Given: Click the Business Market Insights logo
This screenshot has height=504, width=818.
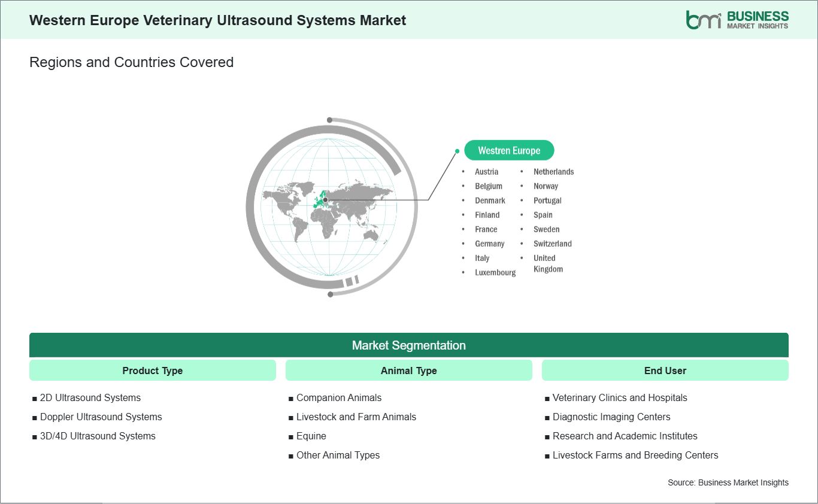Looking at the screenshot, I should pyautogui.click(x=737, y=20).
